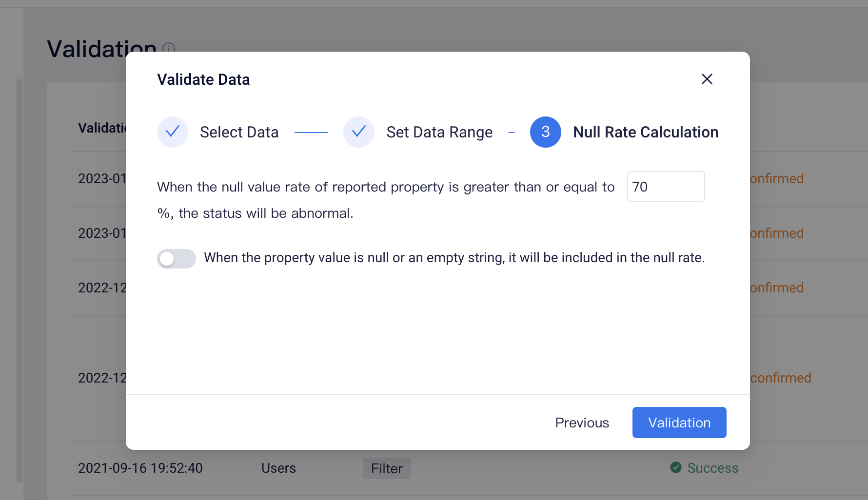Click the Validate Data dialog title

[203, 79]
